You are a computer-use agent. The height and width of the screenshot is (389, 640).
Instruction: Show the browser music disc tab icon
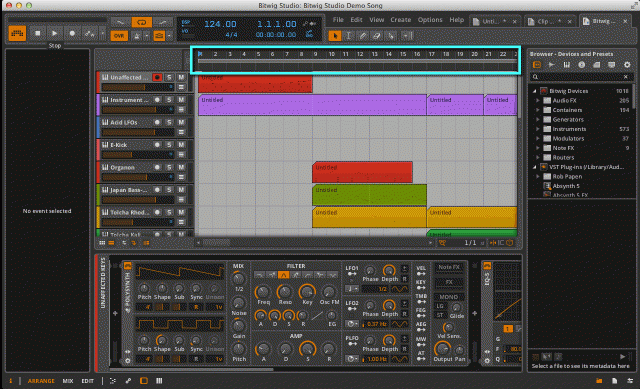(582, 65)
